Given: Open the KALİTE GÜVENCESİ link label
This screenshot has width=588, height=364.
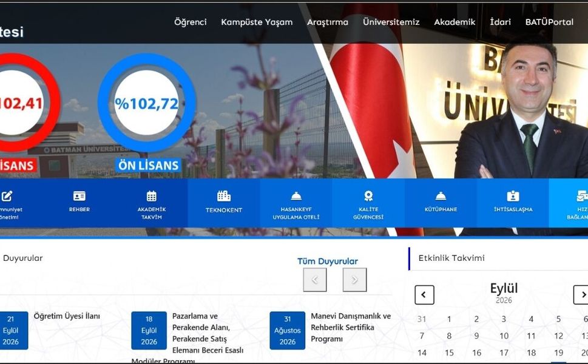Looking at the screenshot, I should 368,214.
